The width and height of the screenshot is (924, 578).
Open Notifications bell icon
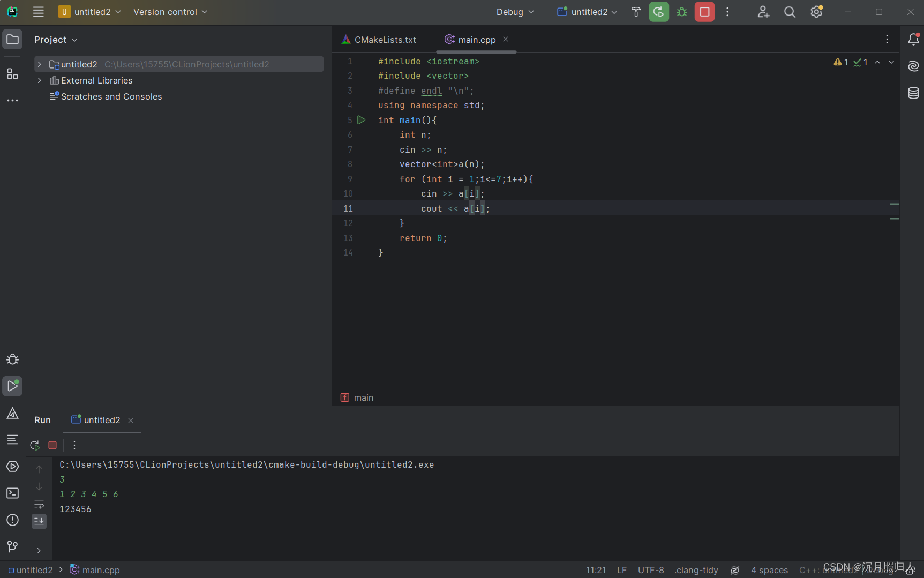point(913,39)
